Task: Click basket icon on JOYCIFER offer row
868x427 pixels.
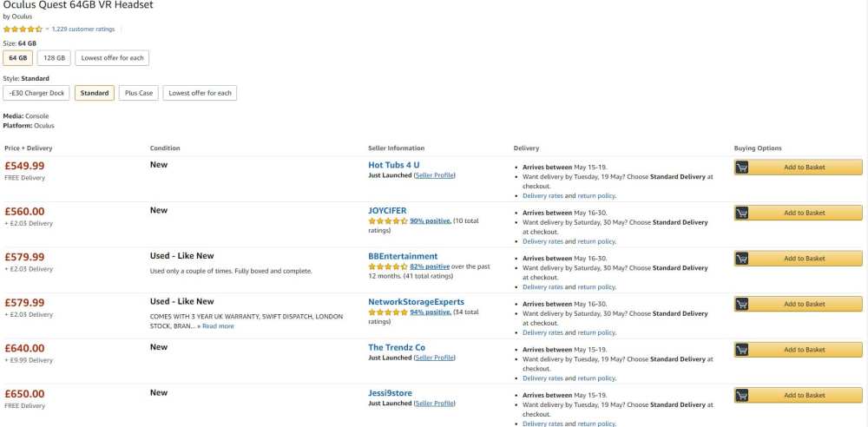Action: point(742,213)
